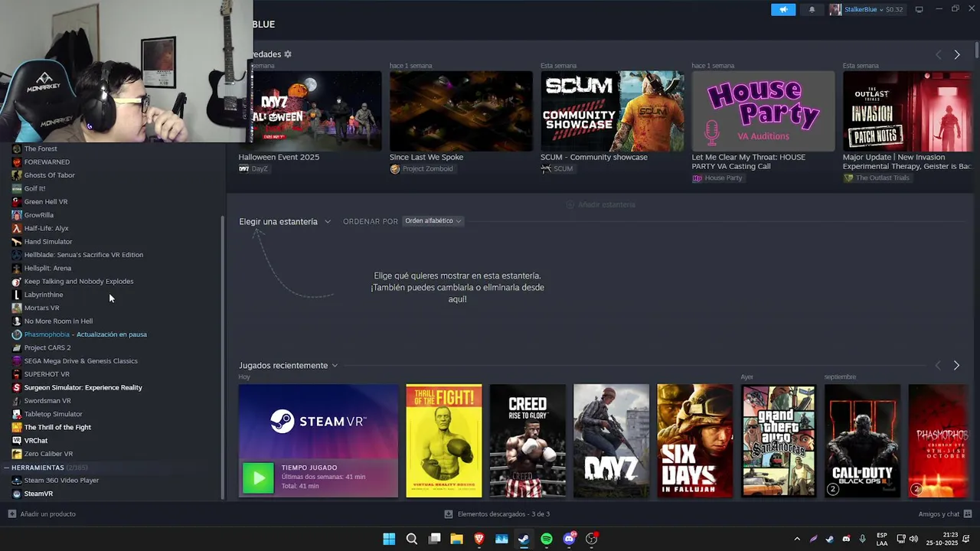Select Grand Theft Auto San Andreas cover
Viewport: 980px width, 551px height.
point(779,441)
